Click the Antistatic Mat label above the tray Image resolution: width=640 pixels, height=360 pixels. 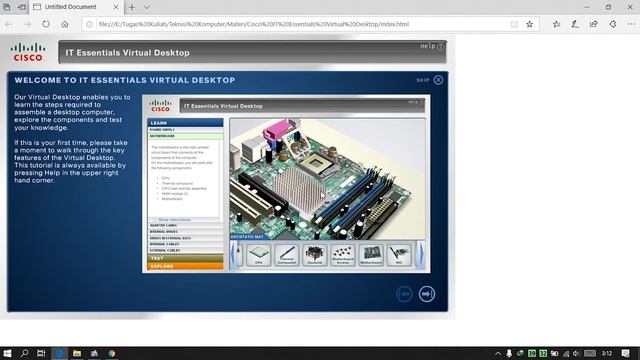(247, 237)
